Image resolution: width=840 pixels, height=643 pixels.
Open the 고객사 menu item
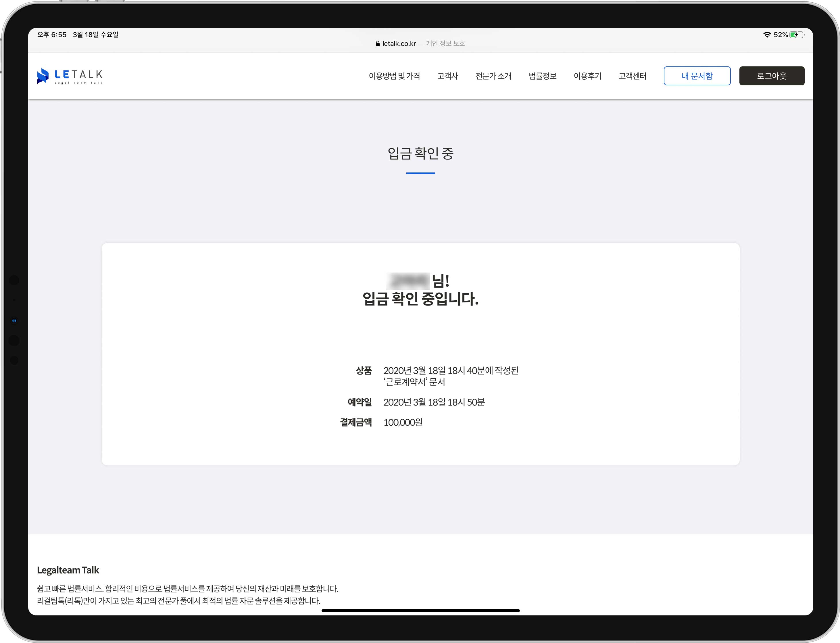(447, 76)
